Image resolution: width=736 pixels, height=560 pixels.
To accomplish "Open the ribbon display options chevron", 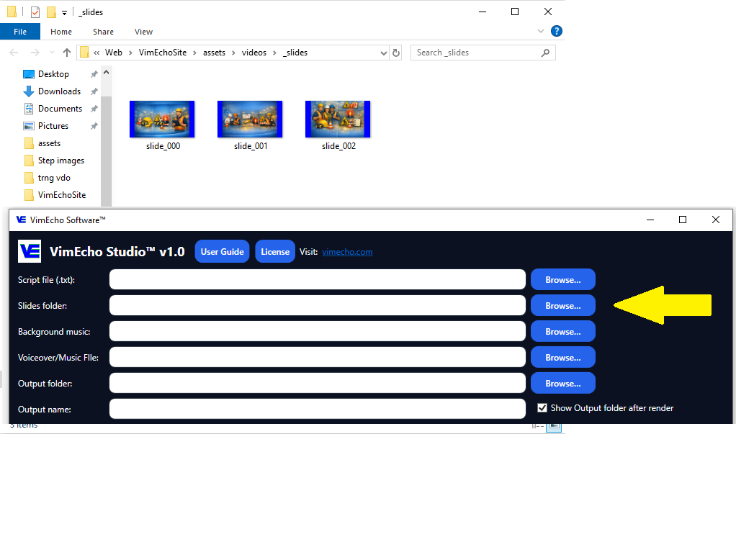I will [x=540, y=31].
